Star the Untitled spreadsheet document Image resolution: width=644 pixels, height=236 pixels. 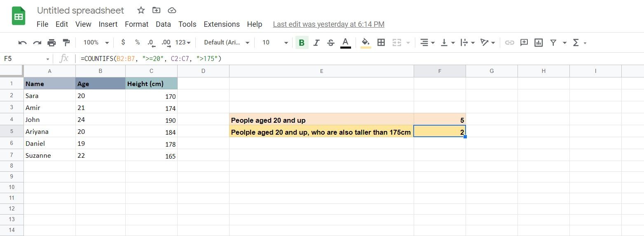141,10
